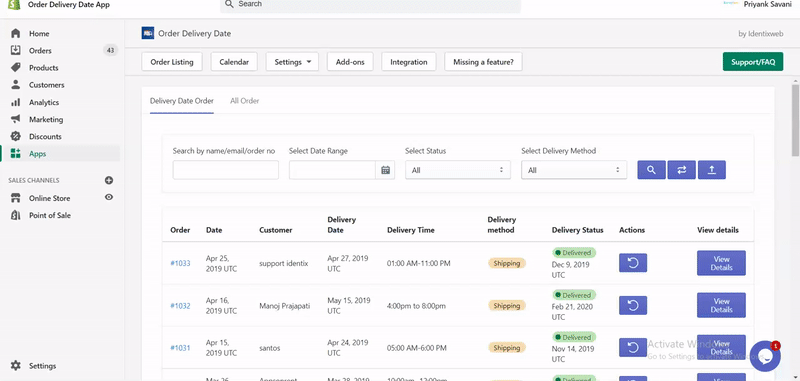Open order link #1033
The width and height of the screenshot is (800, 381).
pos(180,263)
